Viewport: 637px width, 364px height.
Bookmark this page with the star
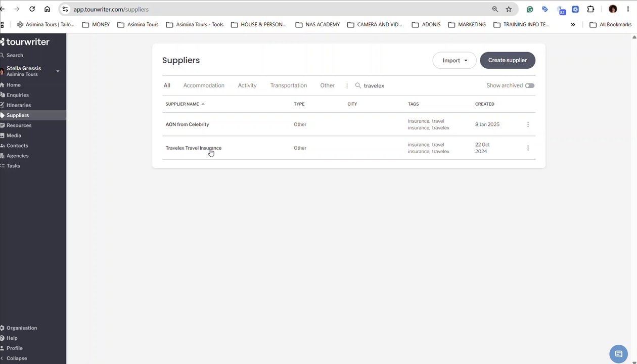pyautogui.click(x=509, y=9)
